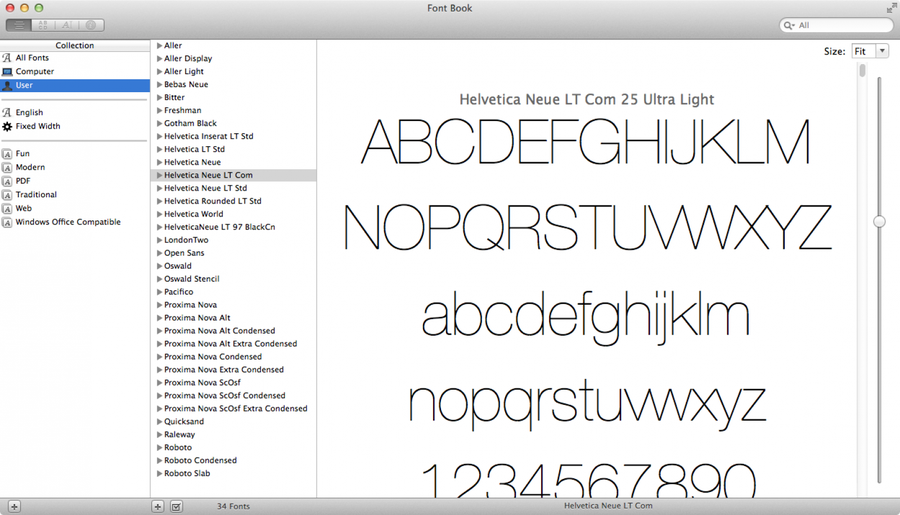The image size is (900, 515).
Task: Select Open Sans in the font list
Action: pyautogui.click(x=184, y=253)
